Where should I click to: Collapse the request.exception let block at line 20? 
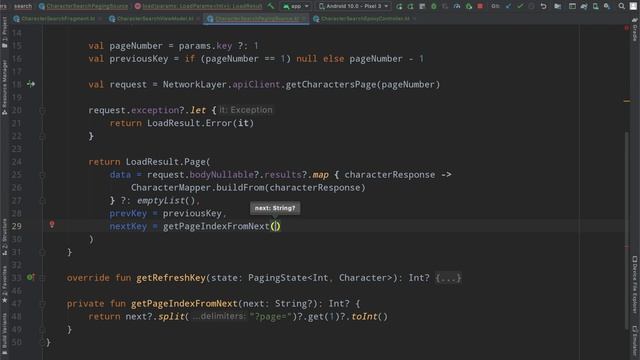(x=42, y=110)
